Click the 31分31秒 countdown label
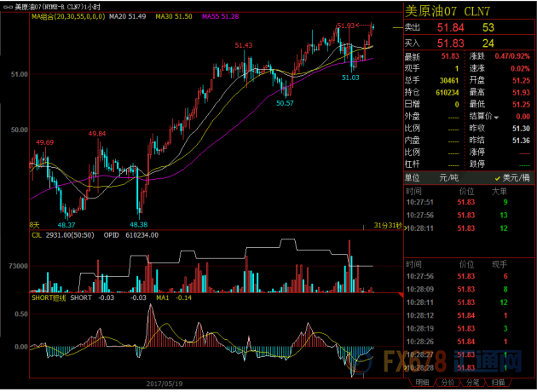 388,225
